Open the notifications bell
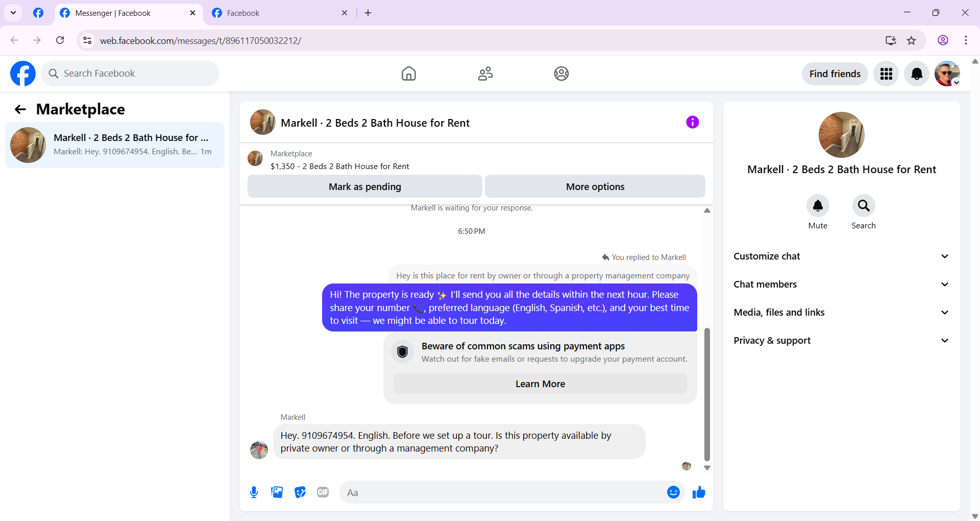 pos(917,74)
